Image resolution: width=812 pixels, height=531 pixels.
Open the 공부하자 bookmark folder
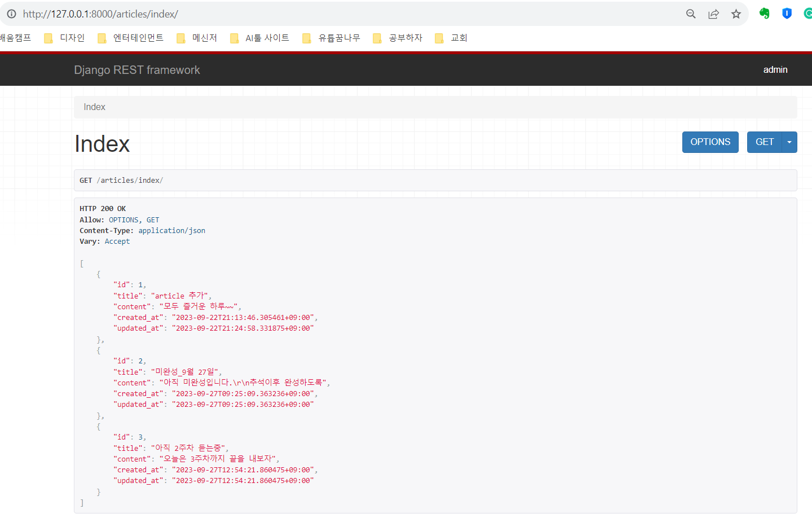(x=398, y=38)
